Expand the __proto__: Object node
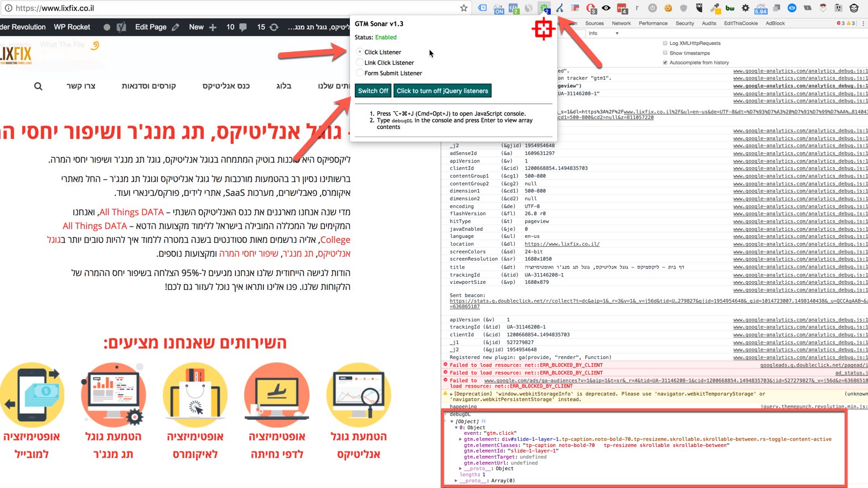 point(461,469)
